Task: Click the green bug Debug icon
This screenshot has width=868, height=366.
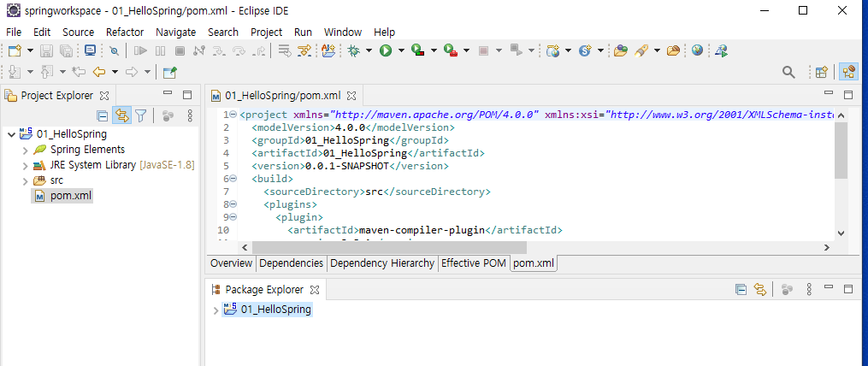Action: pyautogui.click(x=353, y=51)
